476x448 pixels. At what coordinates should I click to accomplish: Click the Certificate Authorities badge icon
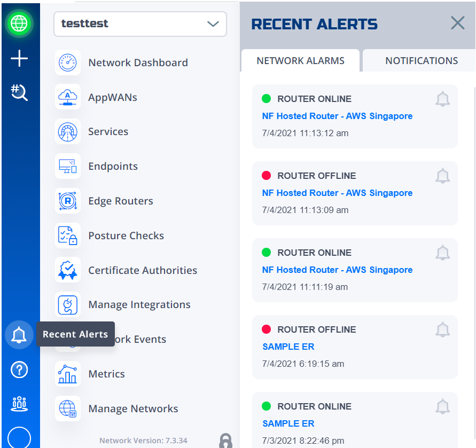(68, 270)
